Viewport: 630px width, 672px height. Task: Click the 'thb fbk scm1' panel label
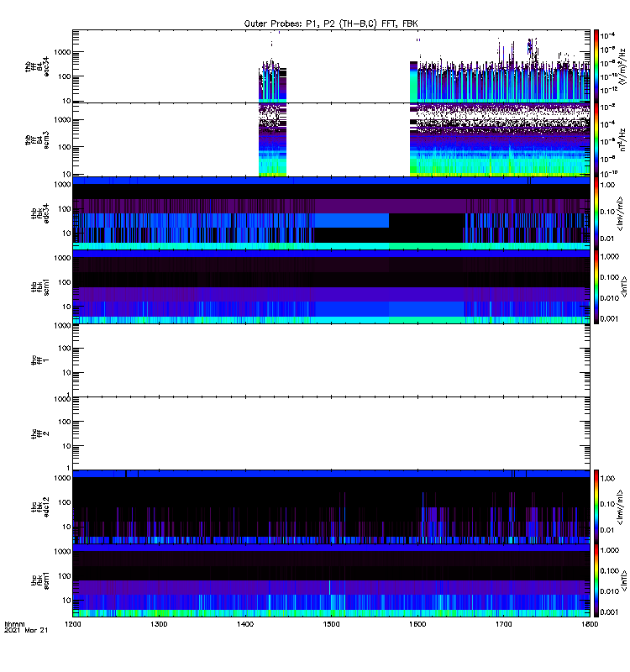[x=39, y=286]
